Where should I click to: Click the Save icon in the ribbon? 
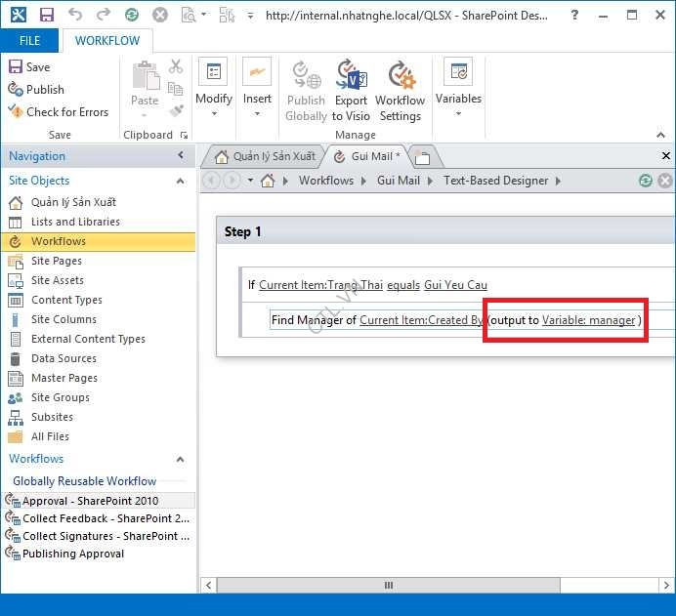pyautogui.click(x=16, y=67)
